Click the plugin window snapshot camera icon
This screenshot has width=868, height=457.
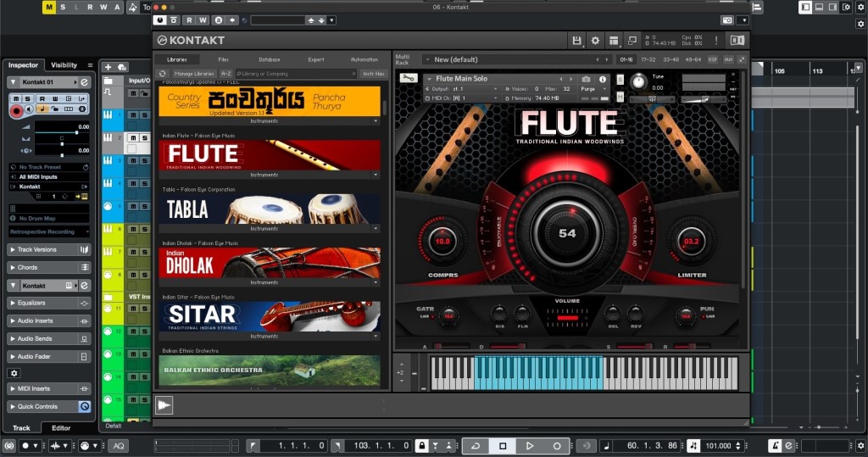point(727,20)
